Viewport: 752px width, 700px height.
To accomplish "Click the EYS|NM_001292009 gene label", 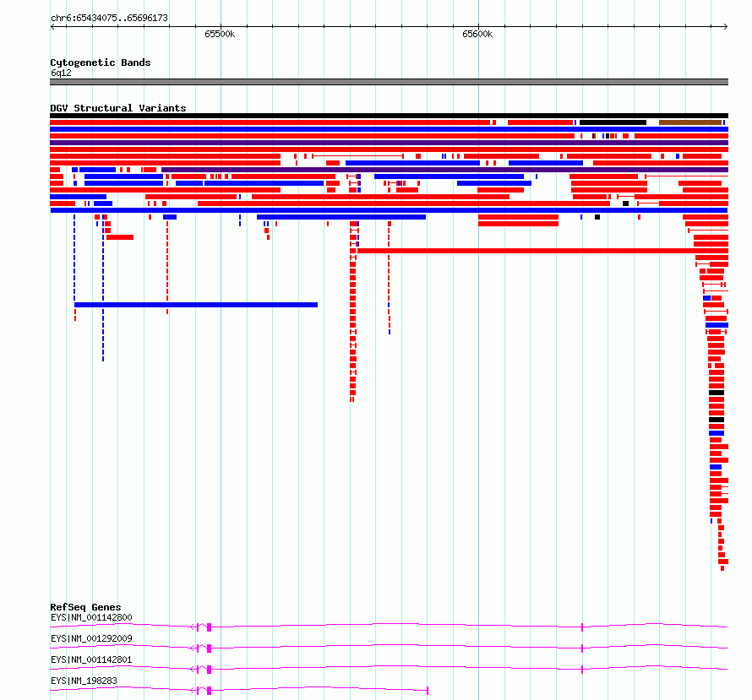I will [x=91, y=638].
